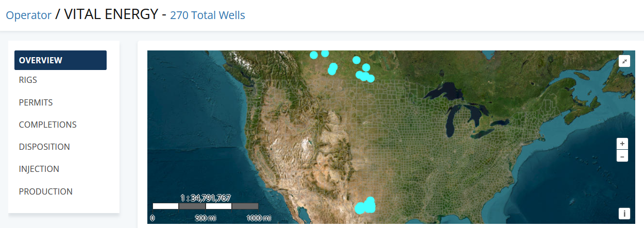Go to the Rigs section
Image resolution: width=644 pixels, height=228 pixels.
pos(28,80)
